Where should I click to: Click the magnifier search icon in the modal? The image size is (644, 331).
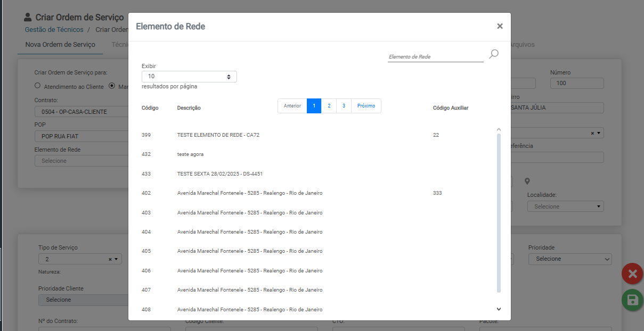tap(494, 54)
